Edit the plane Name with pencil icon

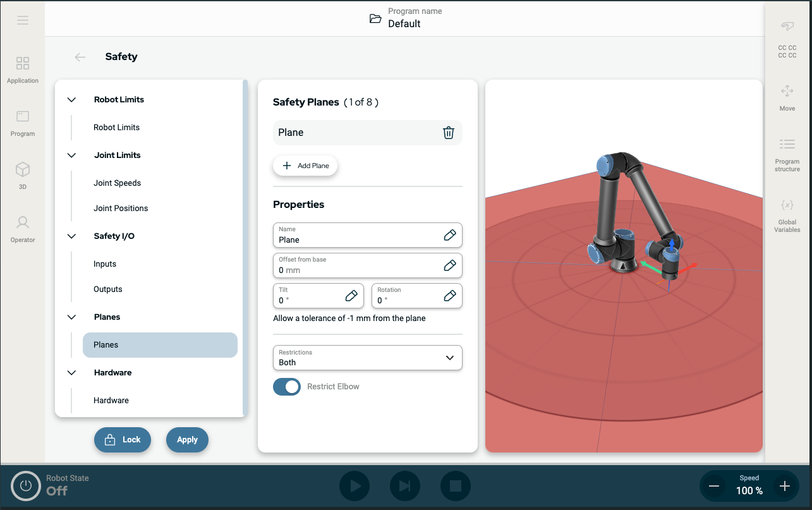[449, 235]
